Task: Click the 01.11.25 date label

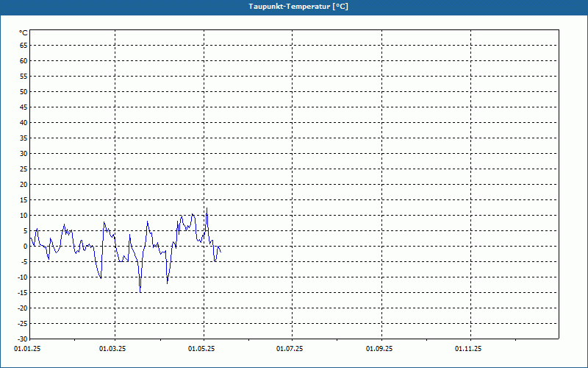Action: 468,349
